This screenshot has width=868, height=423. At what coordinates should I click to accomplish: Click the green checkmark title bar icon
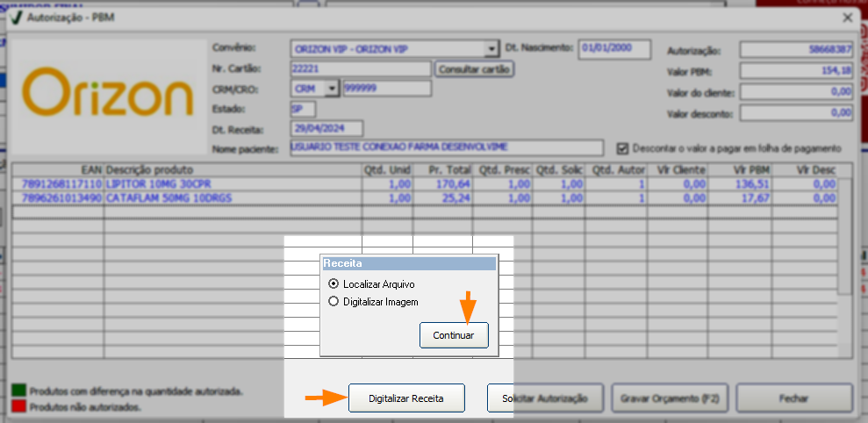pyautogui.click(x=17, y=18)
